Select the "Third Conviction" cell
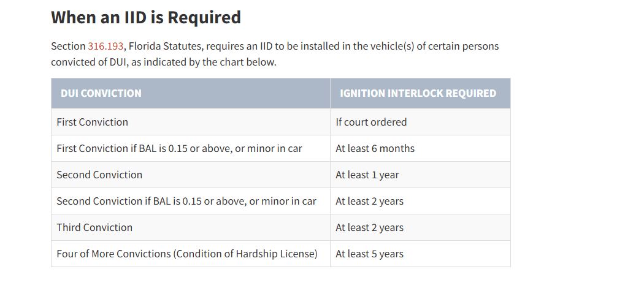This screenshot has width=644, height=299. point(94,227)
